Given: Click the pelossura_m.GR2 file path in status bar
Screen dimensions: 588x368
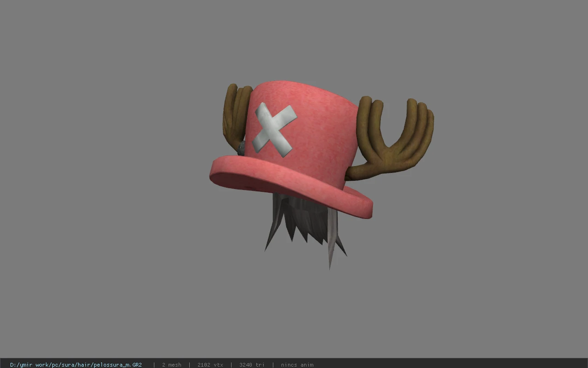Looking at the screenshot, I should pos(76,365).
